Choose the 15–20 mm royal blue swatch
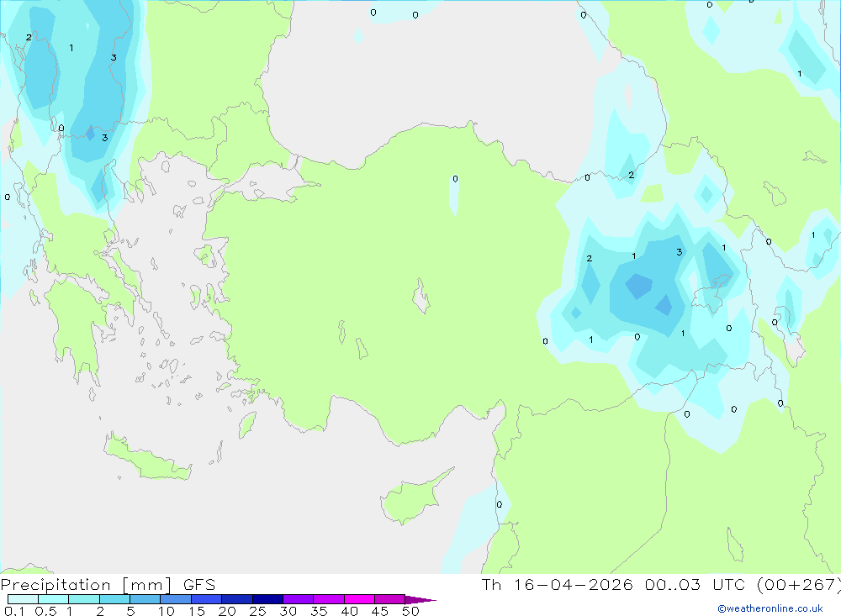The width and height of the screenshot is (841, 616). point(206,599)
